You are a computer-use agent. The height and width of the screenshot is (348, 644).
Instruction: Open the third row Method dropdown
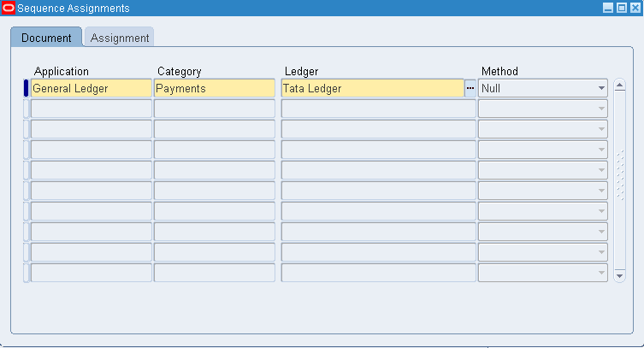[601, 129]
